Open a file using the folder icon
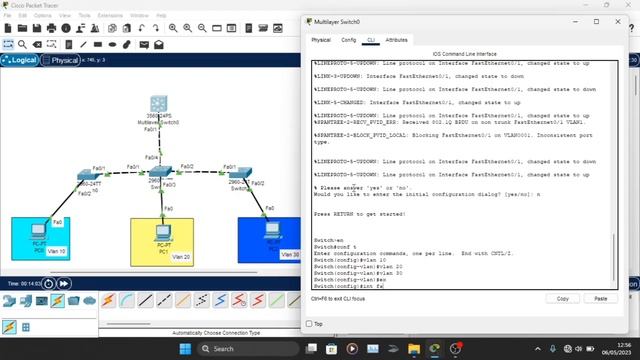This screenshot has height=360, width=640. point(22,28)
